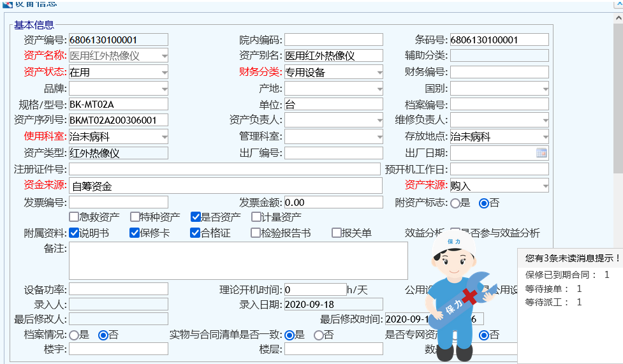Click the window icon beside the title
This screenshot has width=623, height=364.
pos(8,3)
